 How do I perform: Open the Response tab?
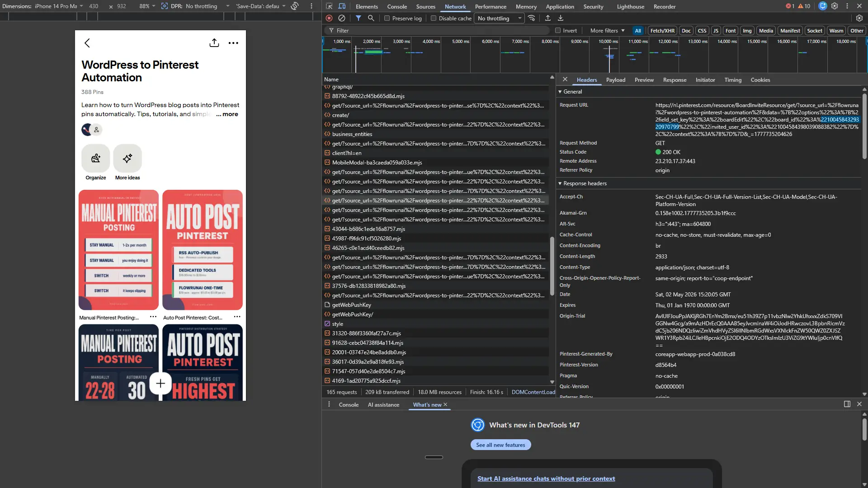[x=675, y=80]
